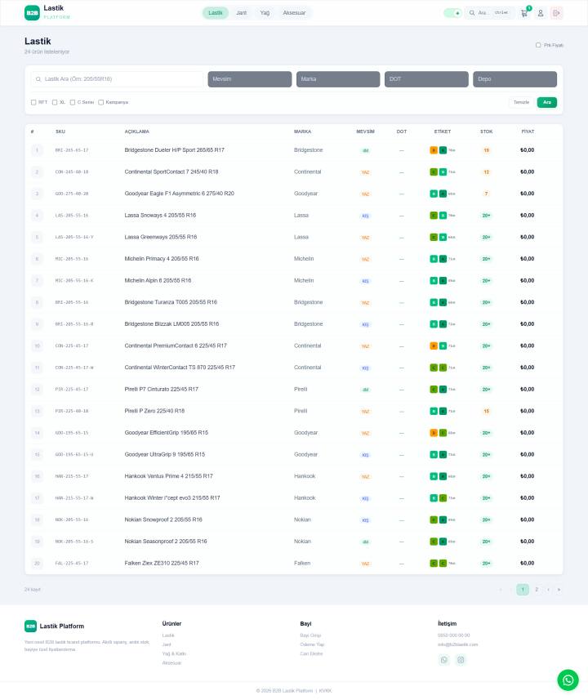Toggle the theme switch in header

452,13
